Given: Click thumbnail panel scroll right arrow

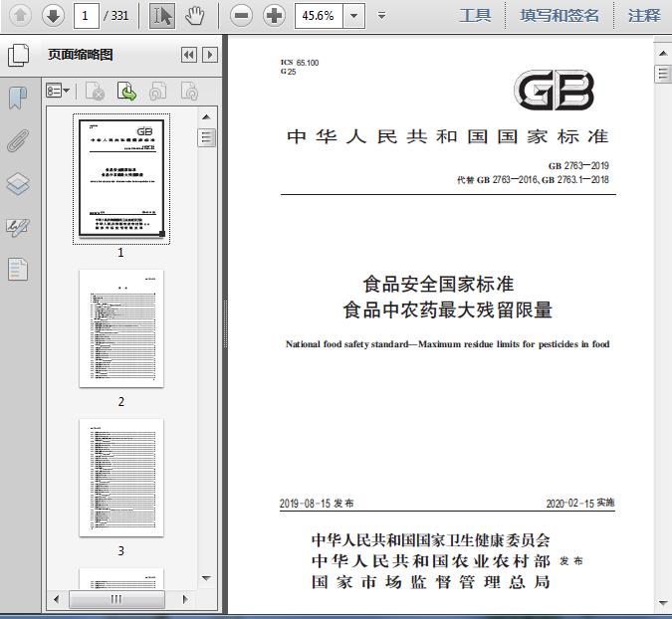Looking at the screenshot, I should tap(185, 599).
